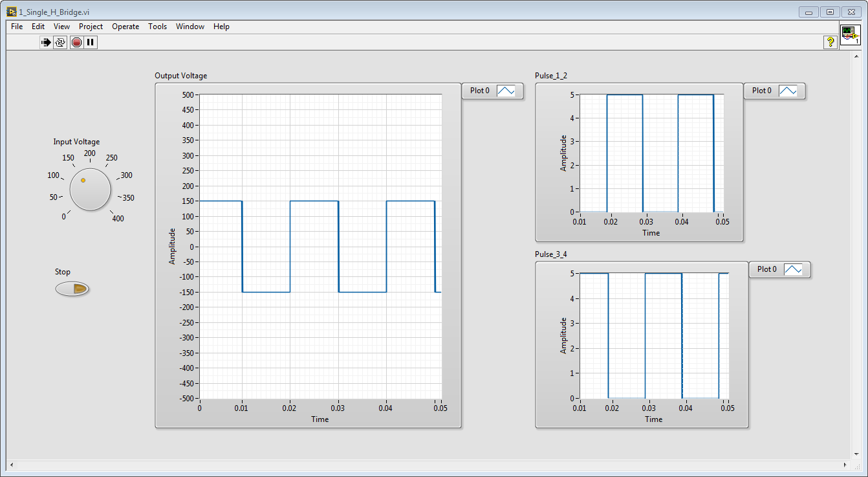Open the Operate menu

click(x=125, y=27)
